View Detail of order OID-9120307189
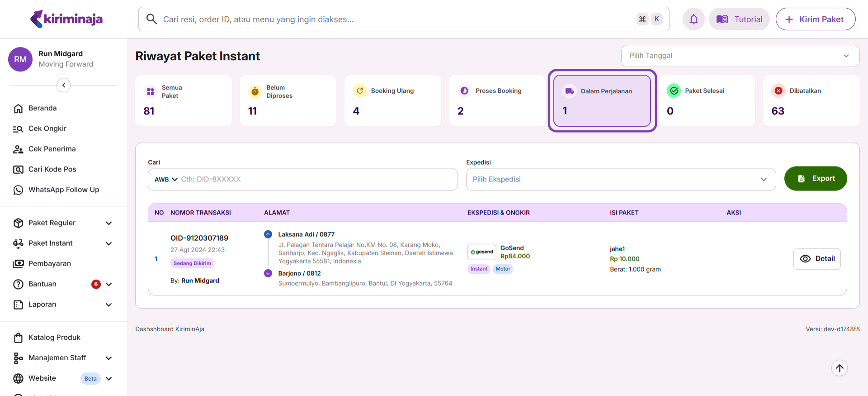This screenshot has width=868, height=396. pyautogui.click(x=817, y=259)
